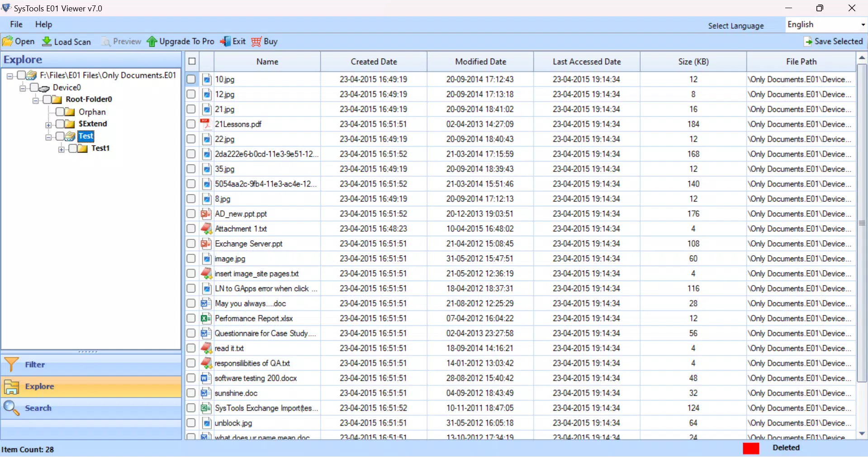Click the Preview toolbar icon
The height and width of the screenshot is (457, 868).
pyautogui.click(x=106, y=42)
